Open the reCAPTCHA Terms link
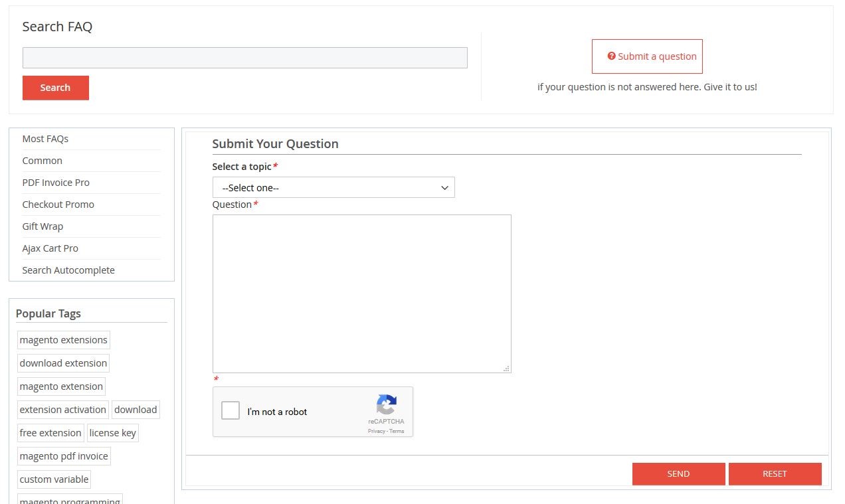845x504 pixels. [x=397, y=431]
